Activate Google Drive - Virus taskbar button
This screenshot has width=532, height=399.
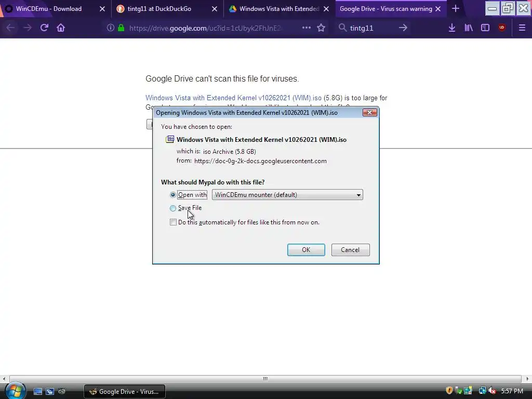coord(125,392)
